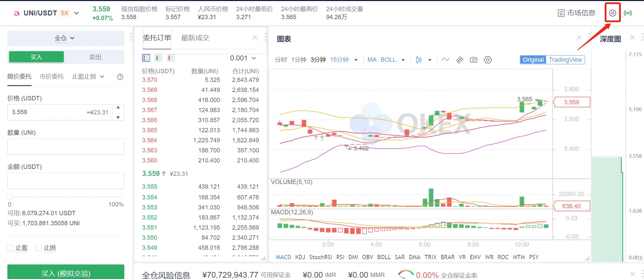
Task: Show bids-only order book view icon
Action: click(x=159, y=58)
